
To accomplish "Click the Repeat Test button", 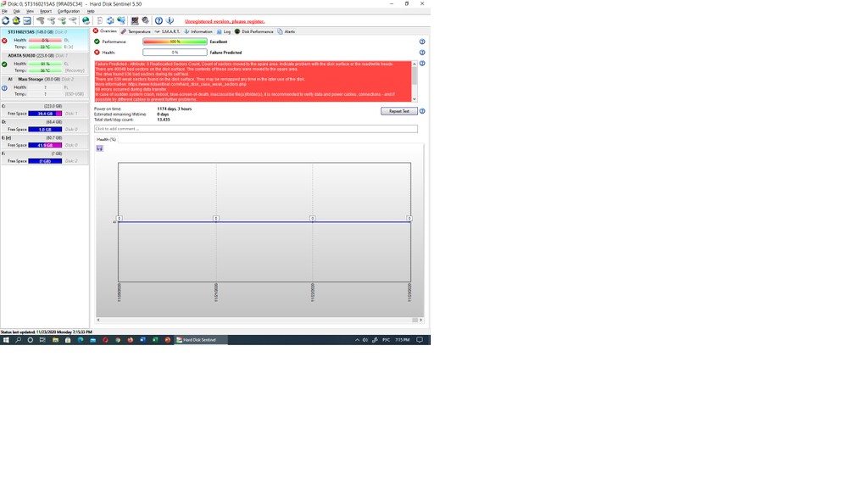I will pyautogui.click(x=399, y=111).
